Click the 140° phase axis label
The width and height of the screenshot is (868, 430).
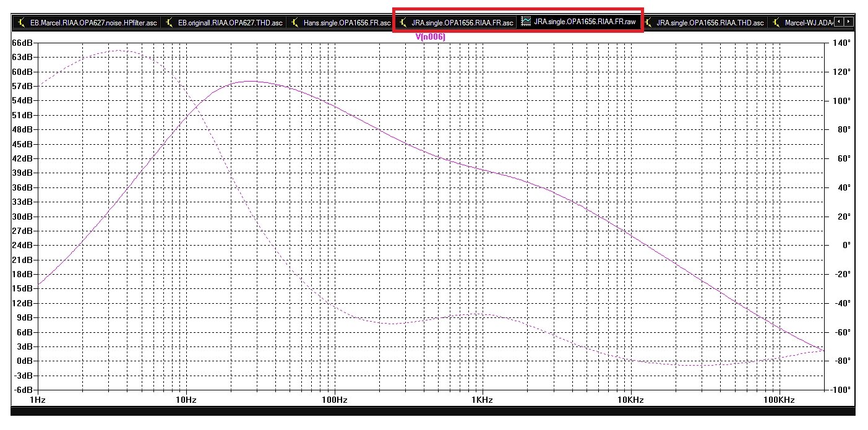(x=843, y=43)
